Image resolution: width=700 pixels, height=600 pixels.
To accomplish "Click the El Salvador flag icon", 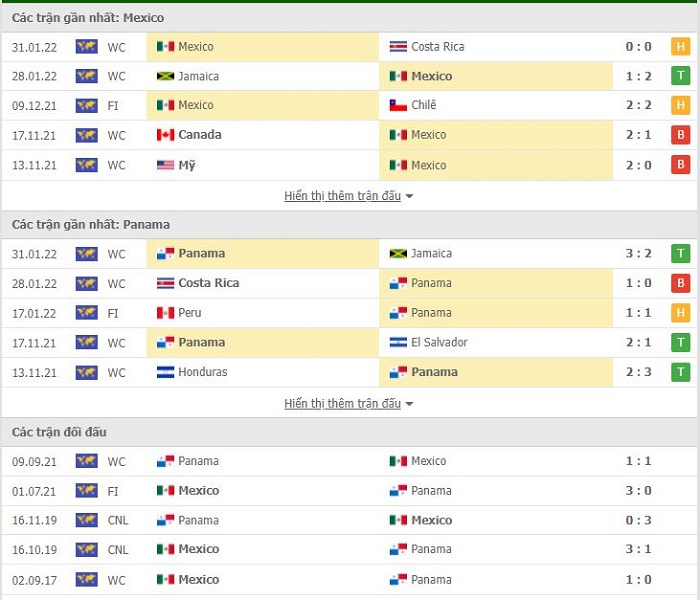I will tap(398, 342).
